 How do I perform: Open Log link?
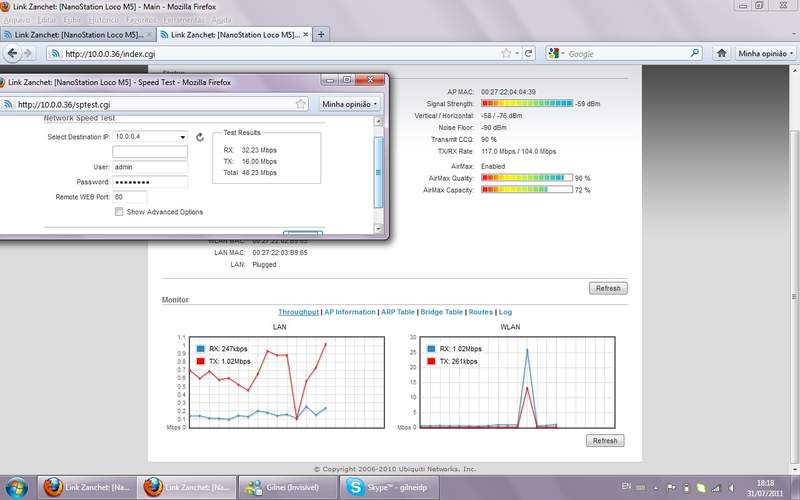point(505,312)
